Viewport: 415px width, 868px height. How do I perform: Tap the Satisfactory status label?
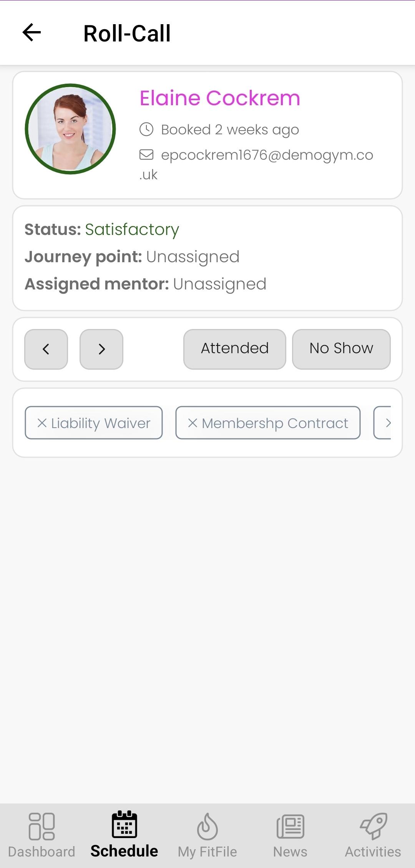point(132,230)
